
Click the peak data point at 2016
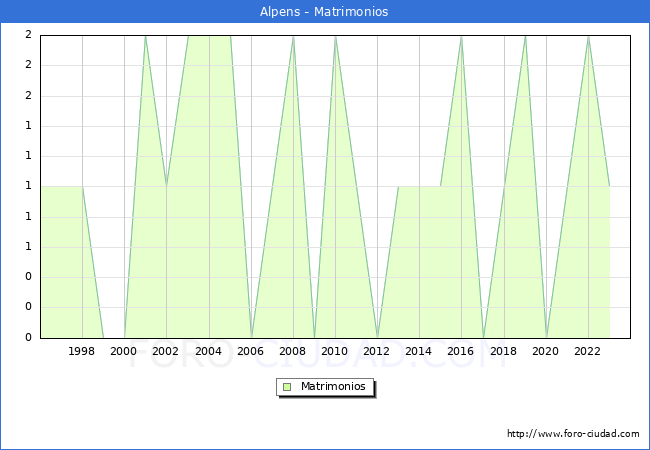click(461, 36)
